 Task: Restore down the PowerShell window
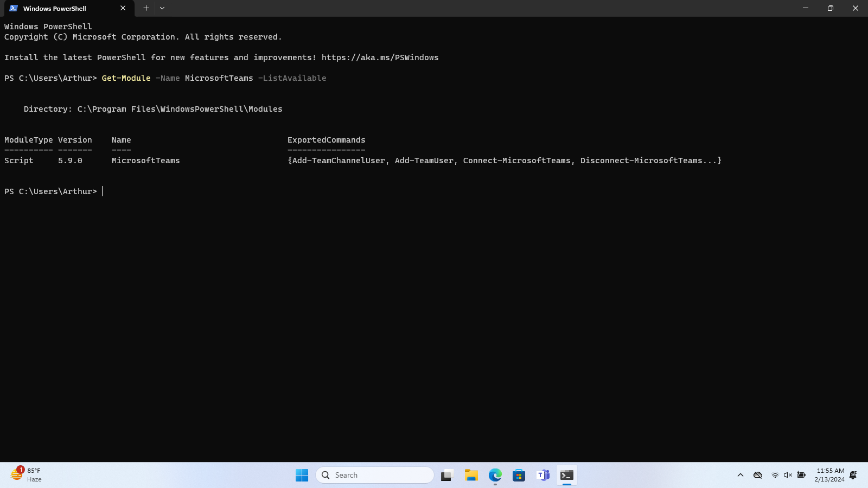coord(831,8)
